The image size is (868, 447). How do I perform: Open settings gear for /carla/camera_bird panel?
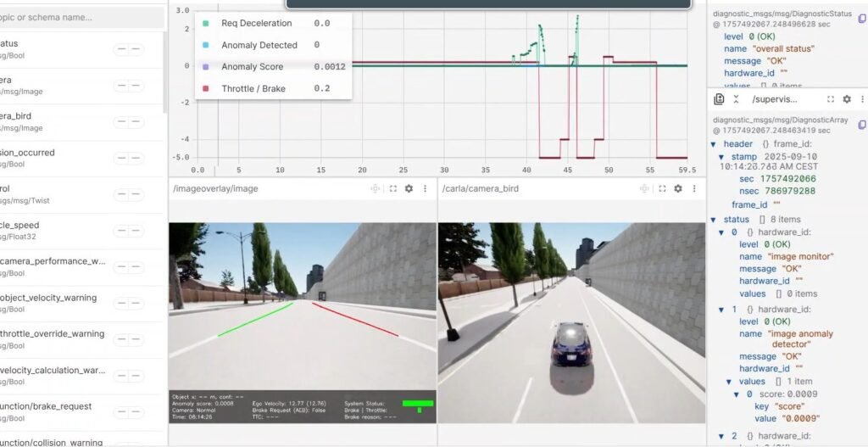677,188
